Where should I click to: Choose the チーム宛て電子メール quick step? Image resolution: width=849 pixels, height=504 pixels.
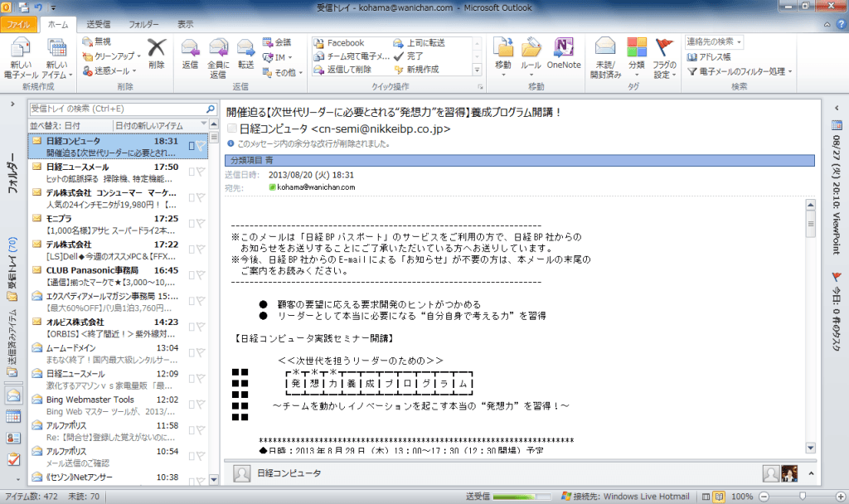click(x=351, y=56)
